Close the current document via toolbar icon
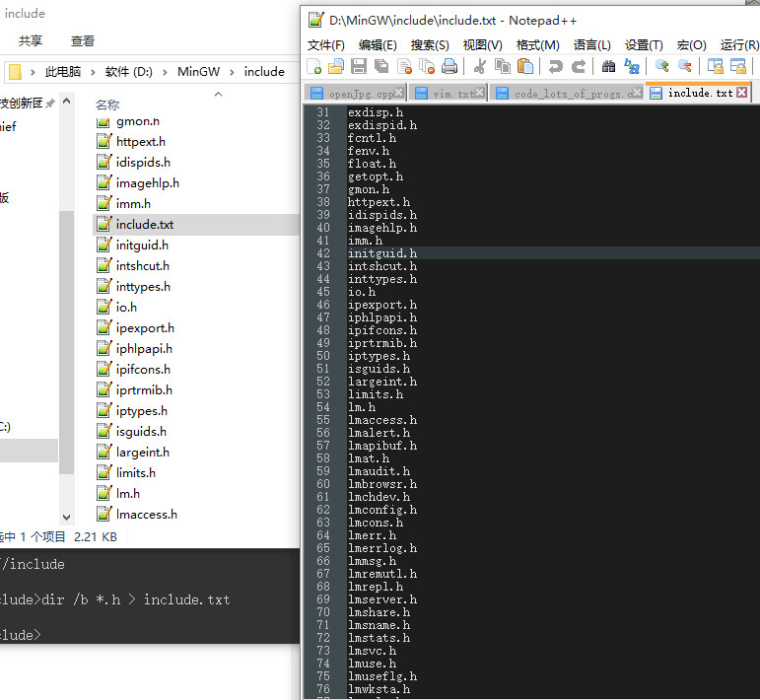 404,66
